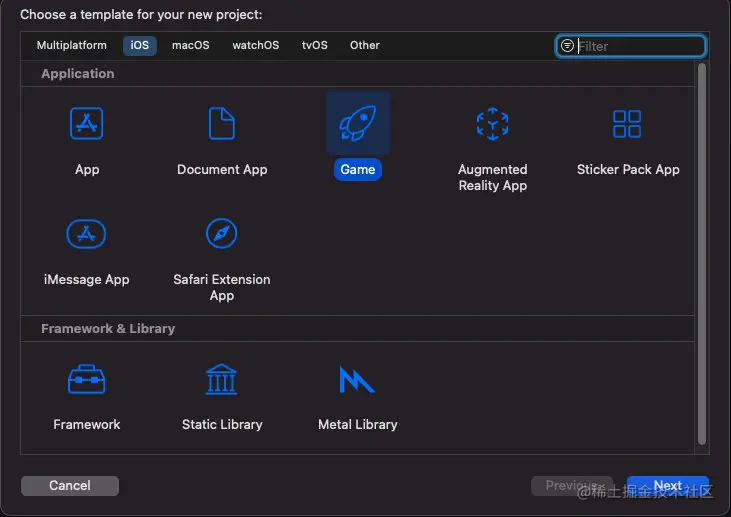Select the Sticker Pack App grid icon
Viewport: 731px width, 517px height.
(627, 124)
